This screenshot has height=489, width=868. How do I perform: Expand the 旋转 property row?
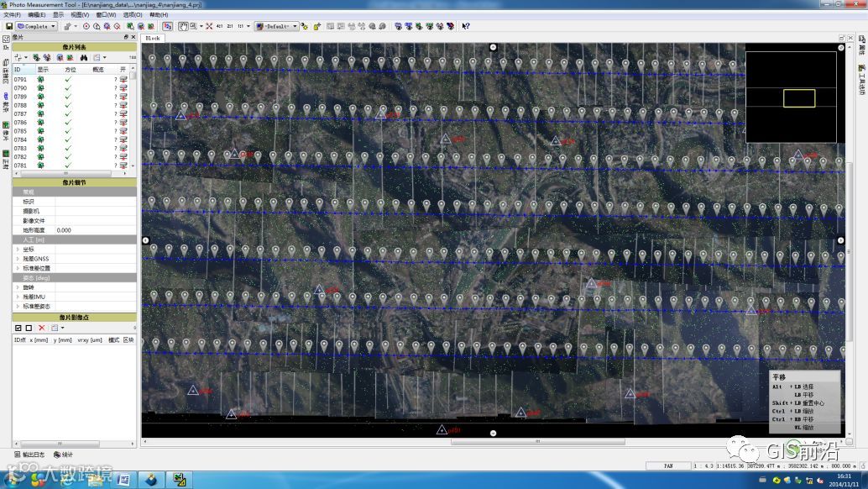tap(18, 287)
